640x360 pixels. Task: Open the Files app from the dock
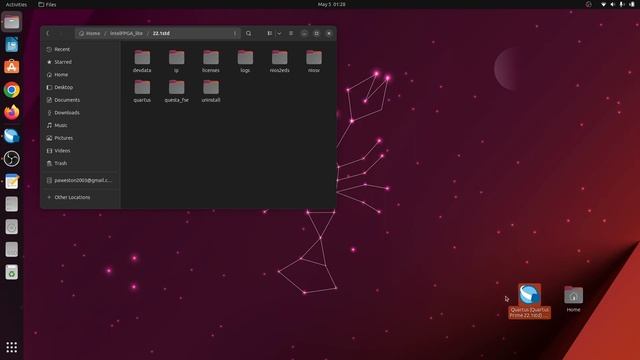11,22
